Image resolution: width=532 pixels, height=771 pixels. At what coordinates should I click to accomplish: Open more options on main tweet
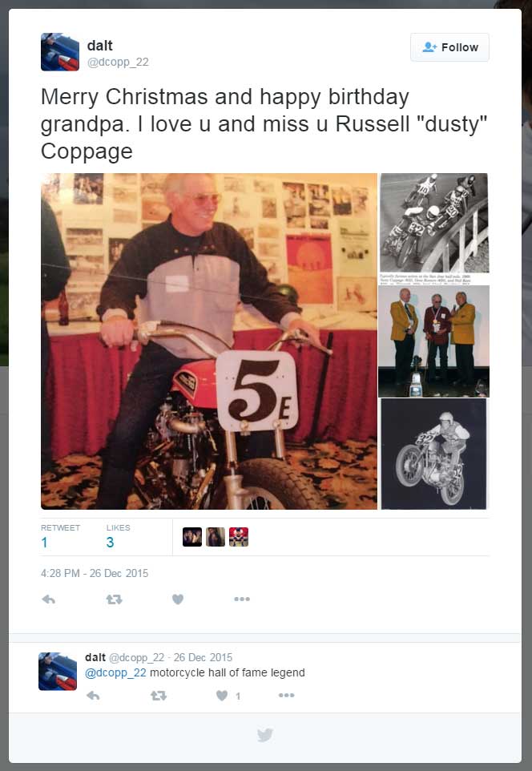pyautogui.click(x=242, y=599)
